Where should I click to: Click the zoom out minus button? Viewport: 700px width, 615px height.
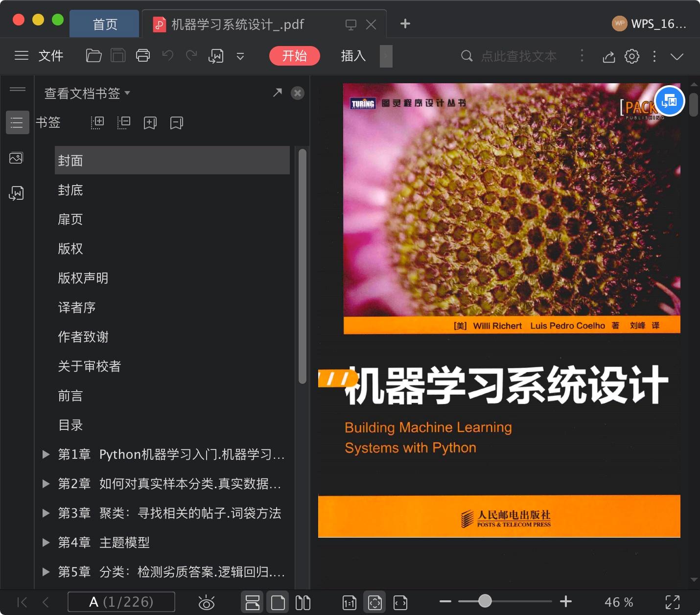tap(445, 601)
